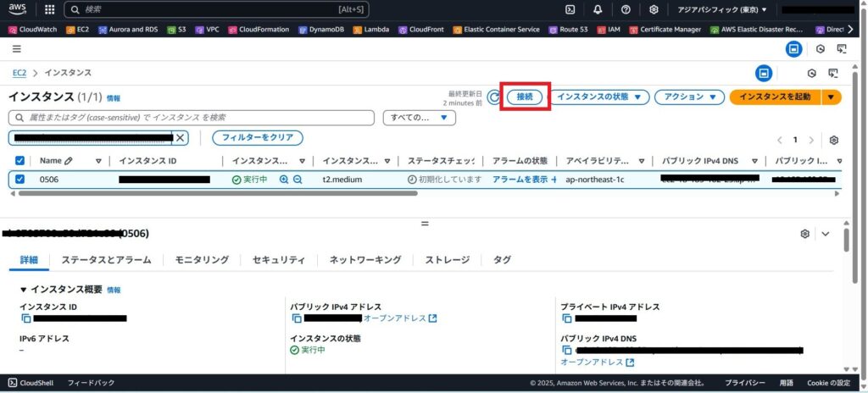Viewport: 868px width, 393px height.
Task: Expand the アクション dropdown
Action: pos(689,97)
